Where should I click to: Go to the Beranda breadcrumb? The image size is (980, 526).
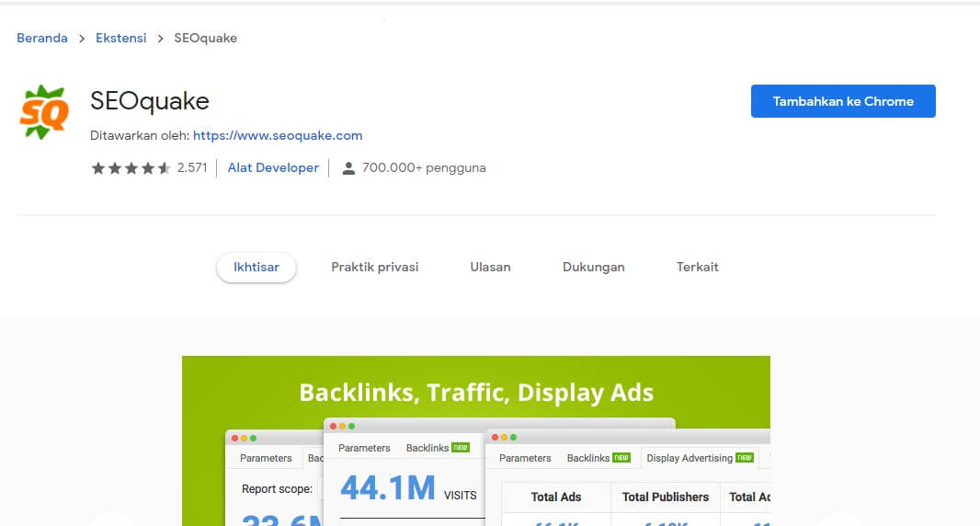click(42, 38)
